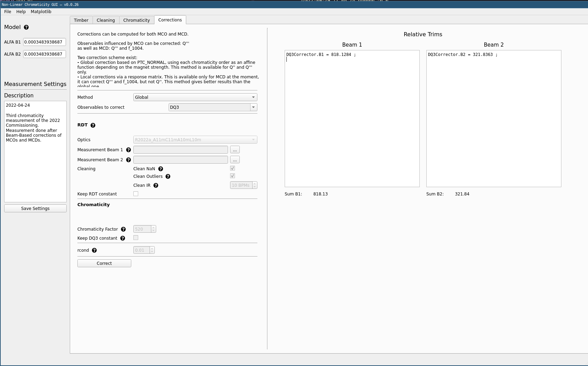This screenshot has height=366, width=588.
Task: Click the ALFA B1 value field
Action: 45,42
